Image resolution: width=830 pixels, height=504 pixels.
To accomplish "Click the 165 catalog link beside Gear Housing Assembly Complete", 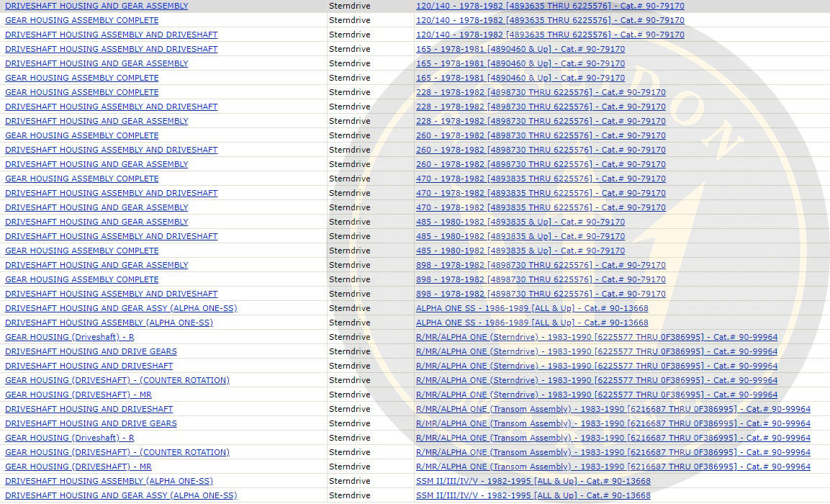I will (520, 78).
